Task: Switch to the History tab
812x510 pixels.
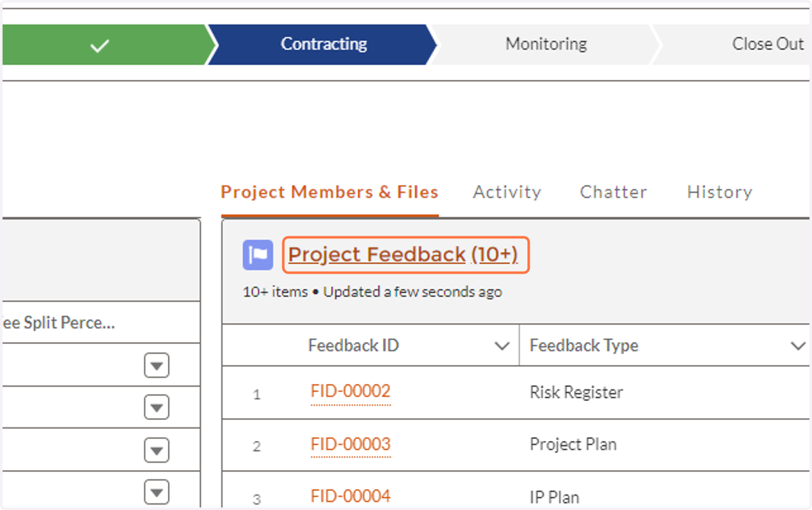Action: click(x=719, y=192)
